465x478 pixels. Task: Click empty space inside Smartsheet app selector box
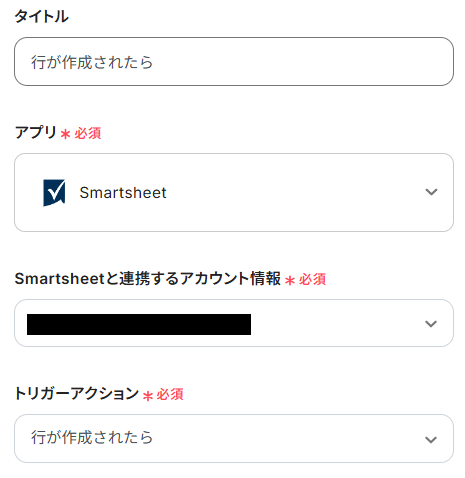pos(293,193)
